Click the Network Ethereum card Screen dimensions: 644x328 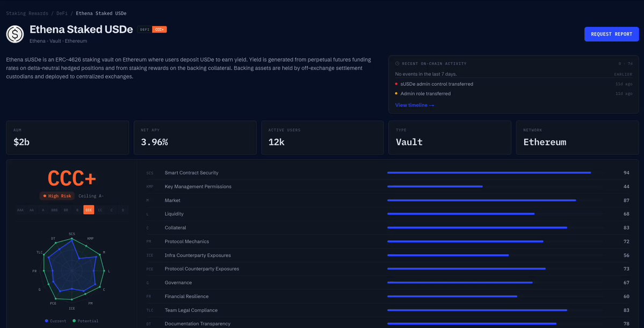point(577,137)
